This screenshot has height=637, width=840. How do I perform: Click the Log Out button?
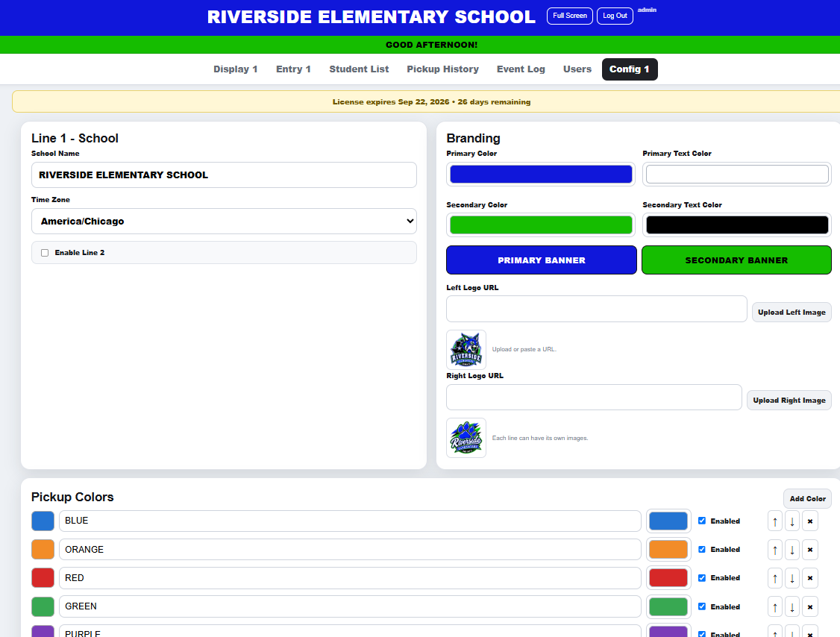pyautogui.click(x=615, y=16)
